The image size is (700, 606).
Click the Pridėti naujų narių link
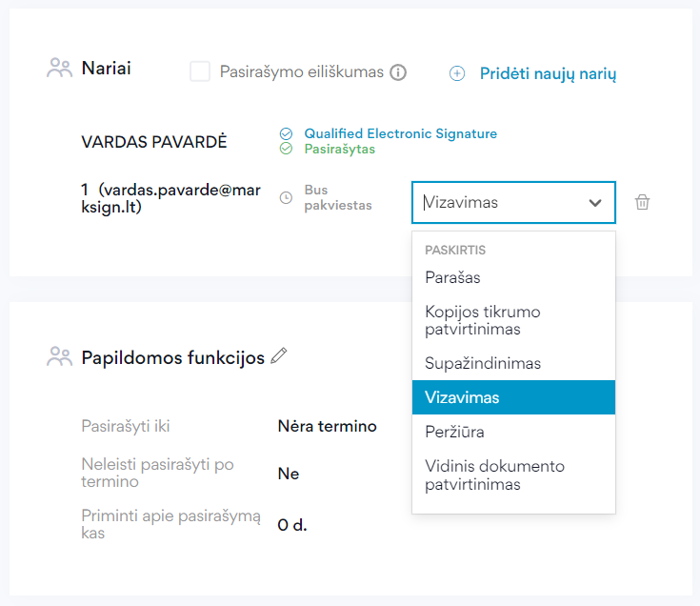point(548,73)
